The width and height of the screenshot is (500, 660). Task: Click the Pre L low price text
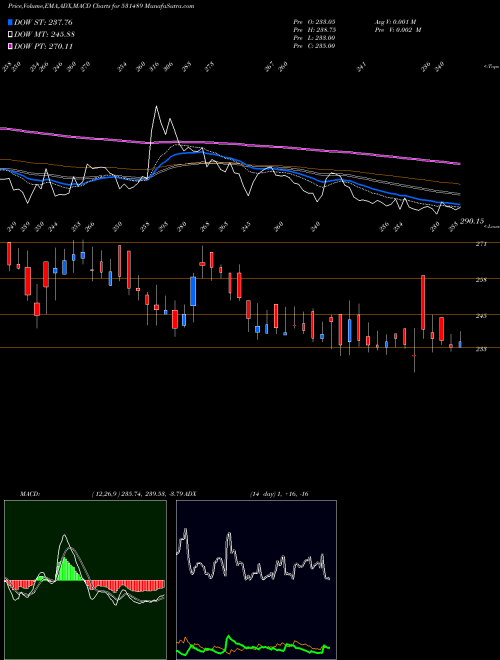click(x=314, y=38)
